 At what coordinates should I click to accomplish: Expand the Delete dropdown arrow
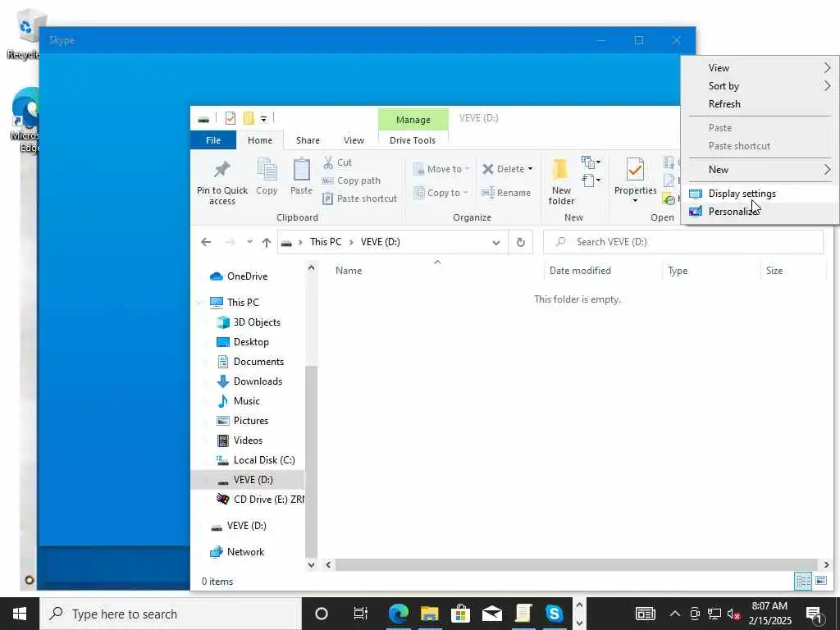pyautogui.click(x=531, y=169)
